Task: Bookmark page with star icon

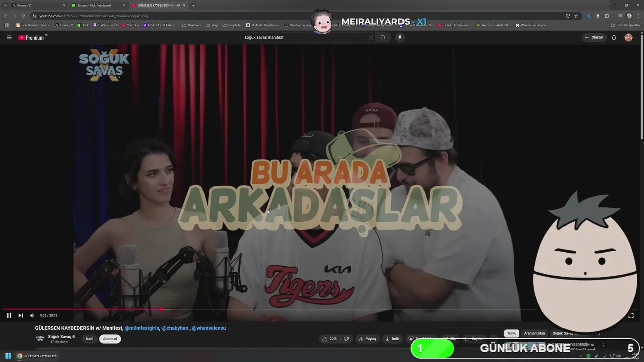Action: point(576,16)
